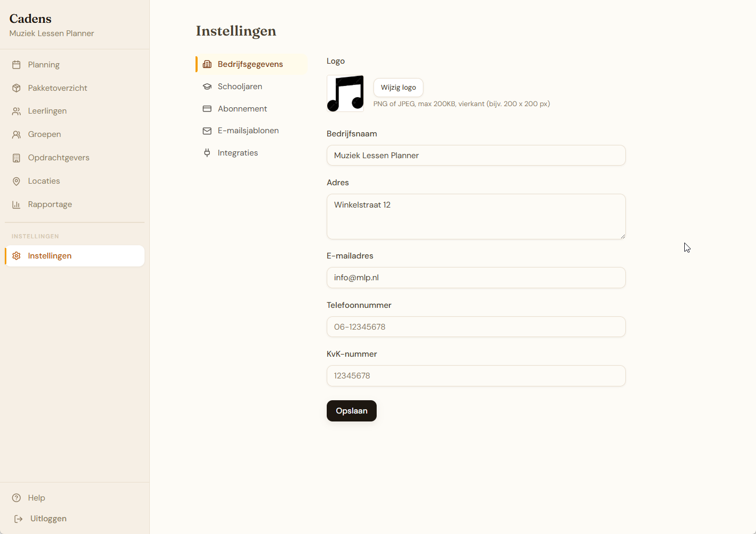
Task: Focus the Bedrijfsnaam input field
Action: click(476, 156)
